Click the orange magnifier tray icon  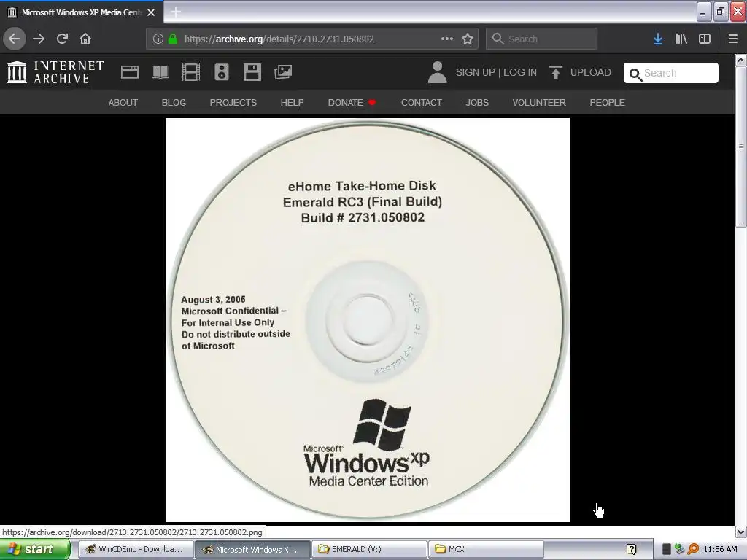[x=693, y=549]
